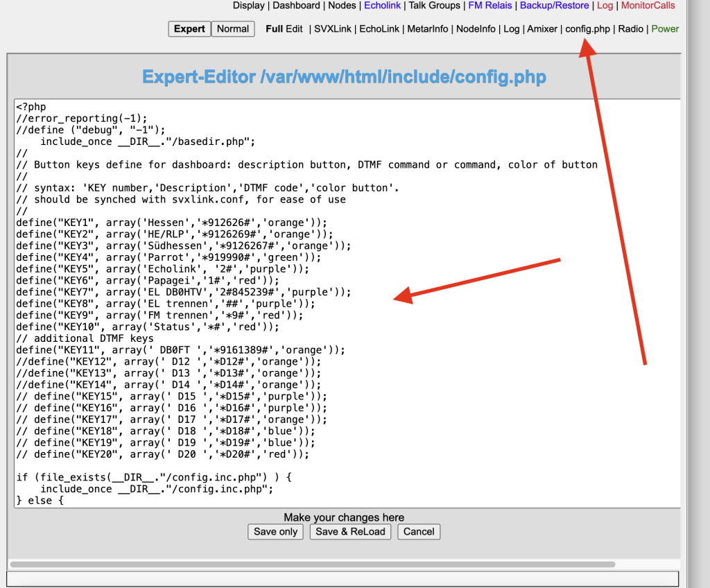
Task: Open the MonitorCalls page
Action: pyautogui.click(x=648, y=6)
